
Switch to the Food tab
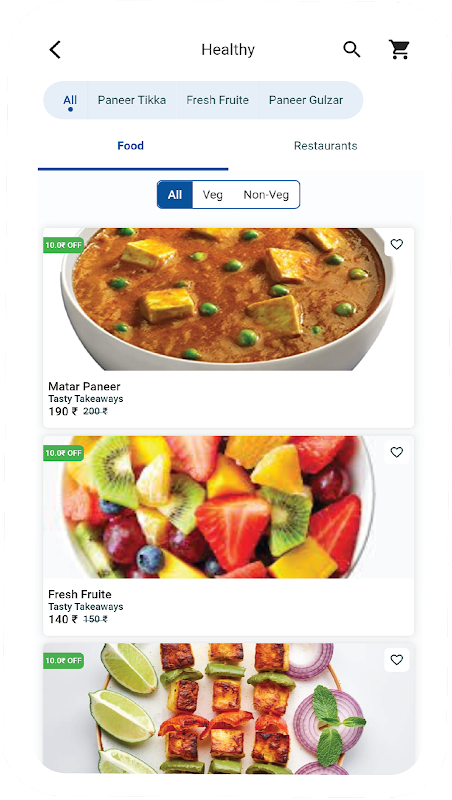[x=131, y=146]
